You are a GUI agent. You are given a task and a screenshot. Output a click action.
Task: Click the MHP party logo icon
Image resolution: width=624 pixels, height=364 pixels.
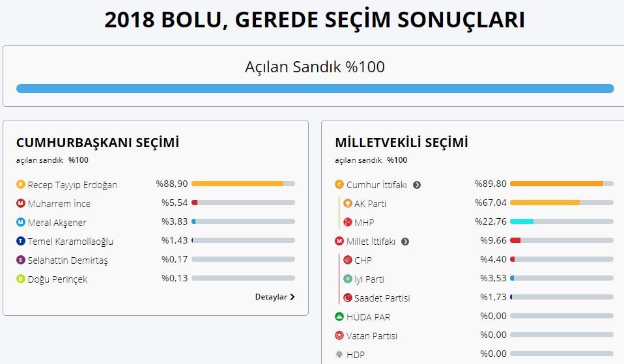(348, 222)
